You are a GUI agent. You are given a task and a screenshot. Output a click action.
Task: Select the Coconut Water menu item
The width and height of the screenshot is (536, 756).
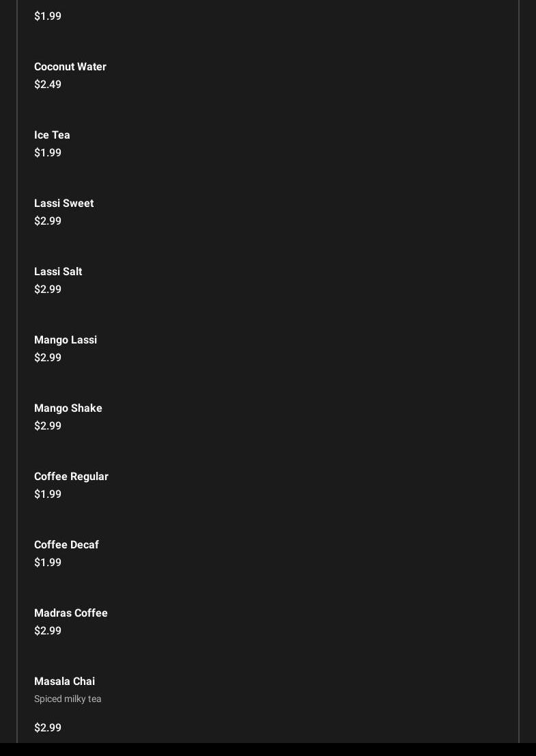click(x=70, y=67)
